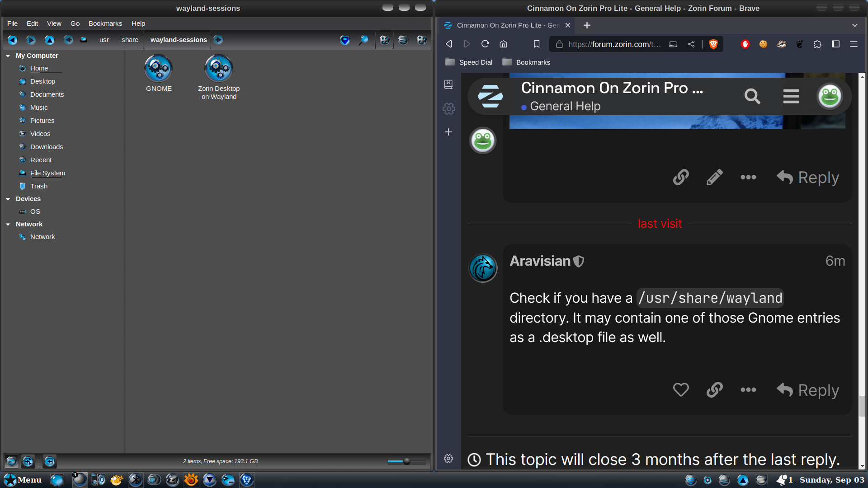Go back in the file manager toolbar
The height and width of the screenshot is (488, 868).
12,40
